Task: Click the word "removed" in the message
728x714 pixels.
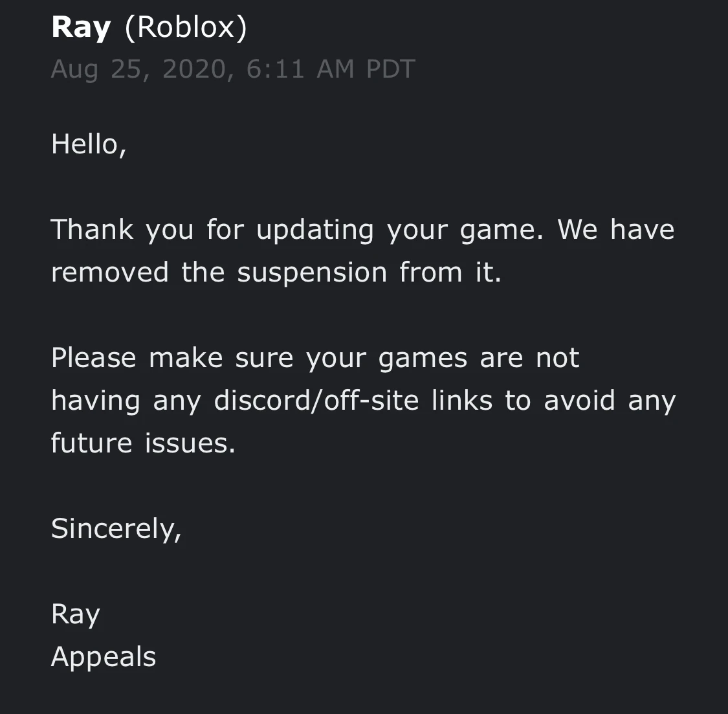Action: point(109,273)
